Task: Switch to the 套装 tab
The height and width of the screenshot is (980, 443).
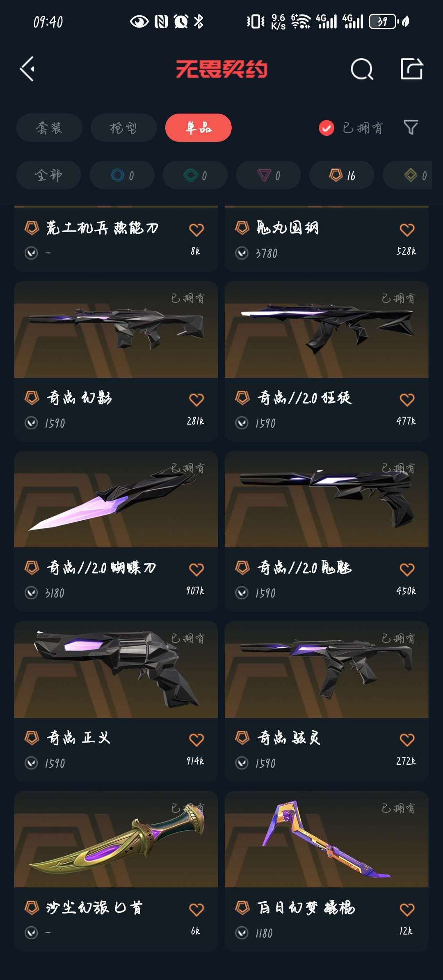Action: point(49,128)
